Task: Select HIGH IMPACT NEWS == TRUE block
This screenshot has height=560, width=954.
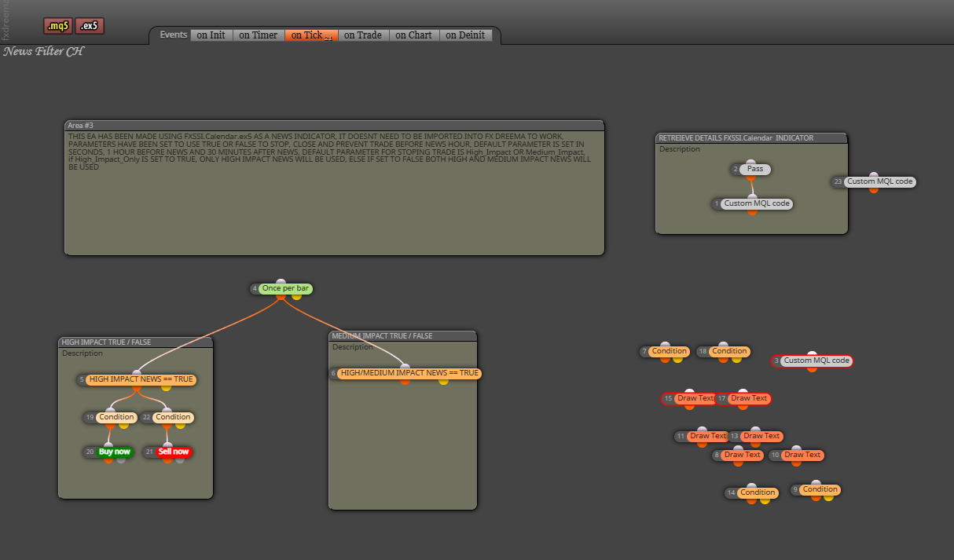Action: 141,379
